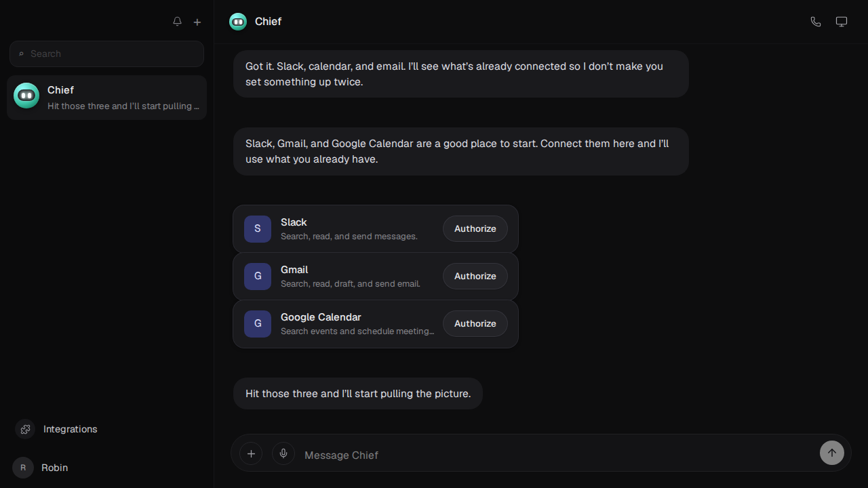Authorize the Slack integration

click(475, 229)
